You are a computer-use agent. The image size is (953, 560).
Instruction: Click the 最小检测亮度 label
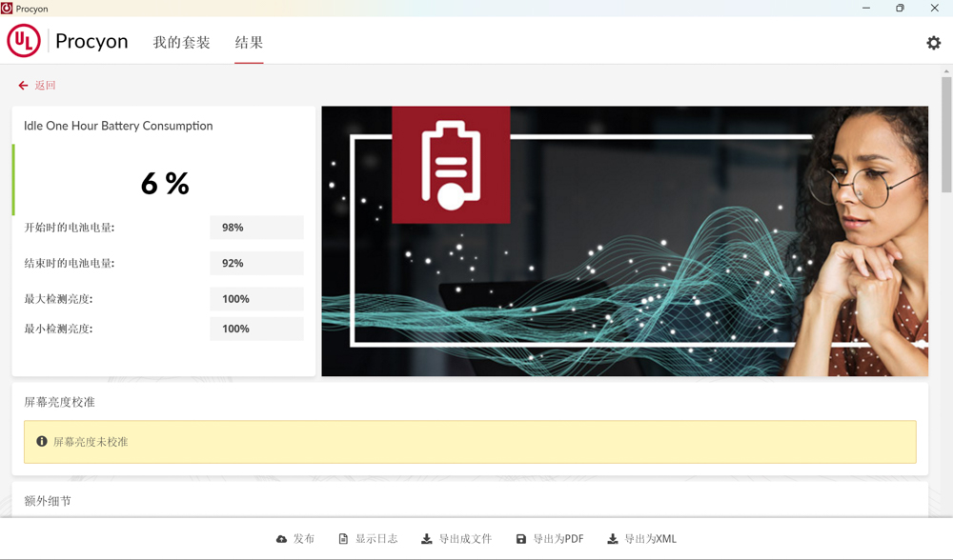tap(58, 329)
